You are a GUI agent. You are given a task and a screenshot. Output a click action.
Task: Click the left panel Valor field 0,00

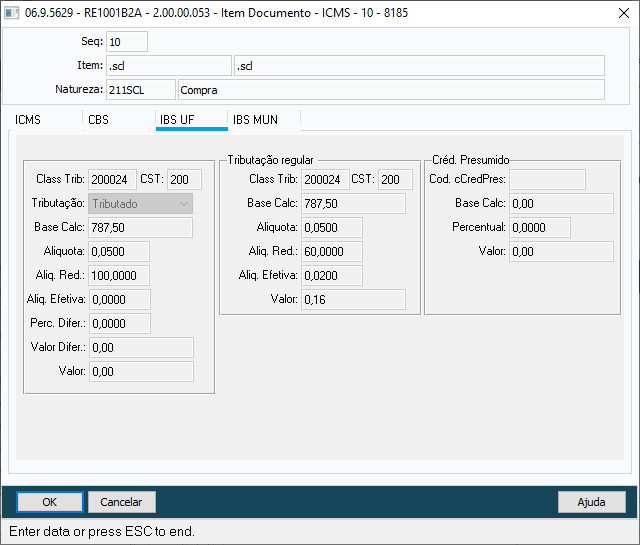[x=141, y=371]
